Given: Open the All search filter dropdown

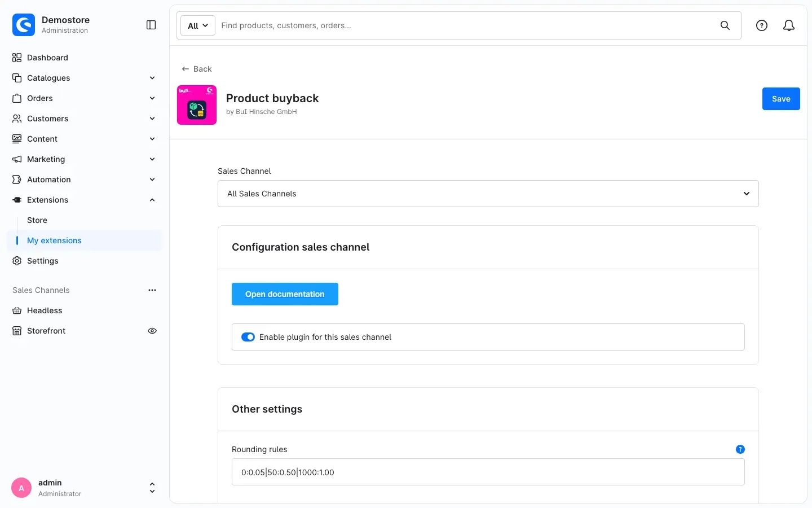Looking at the screenshot, I should [x=198, y=25].
